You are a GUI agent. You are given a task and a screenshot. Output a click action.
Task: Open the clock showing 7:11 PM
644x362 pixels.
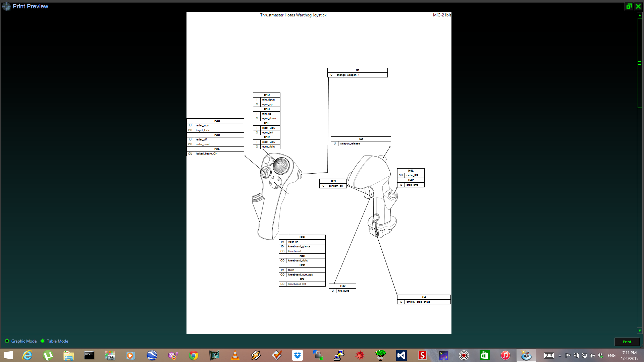pyautogui.click(x=629, y=356)
